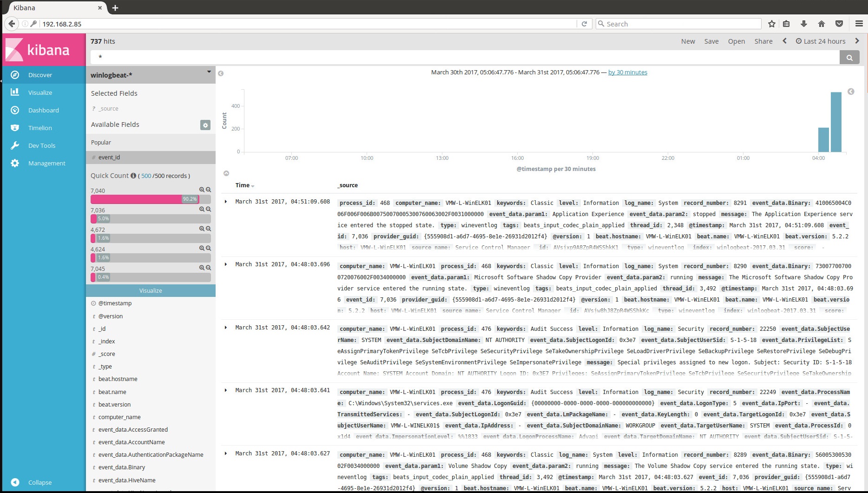
Task: Open the Dashboard gauge icon
Action: click(x=15, y=110)
